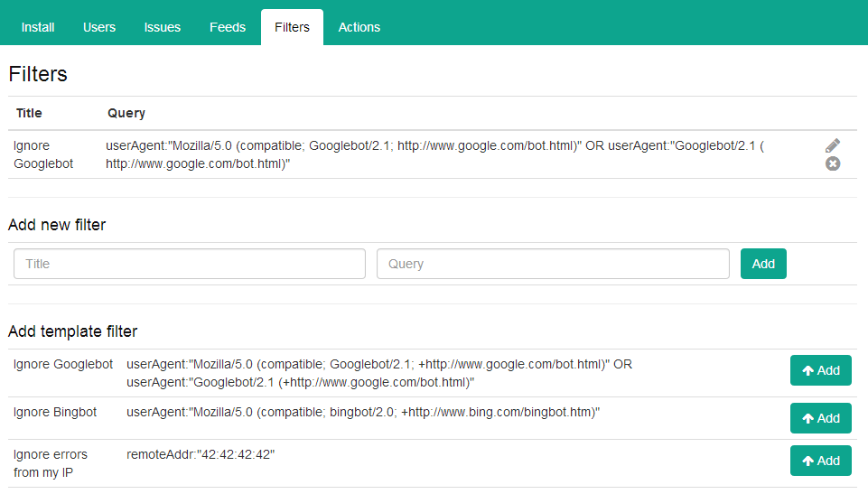Add the Ignore Bingbot template filter

pos(820,418)
